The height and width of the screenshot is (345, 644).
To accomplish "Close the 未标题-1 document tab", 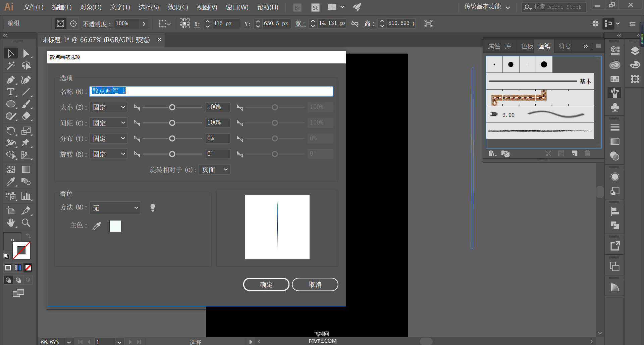I will pos(159,40).
